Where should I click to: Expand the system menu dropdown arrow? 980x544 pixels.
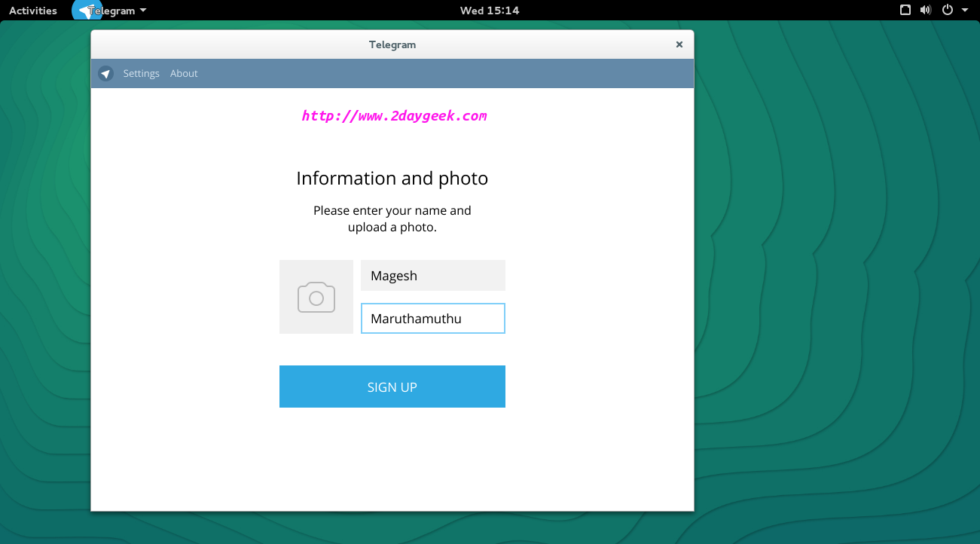[965, 11]
